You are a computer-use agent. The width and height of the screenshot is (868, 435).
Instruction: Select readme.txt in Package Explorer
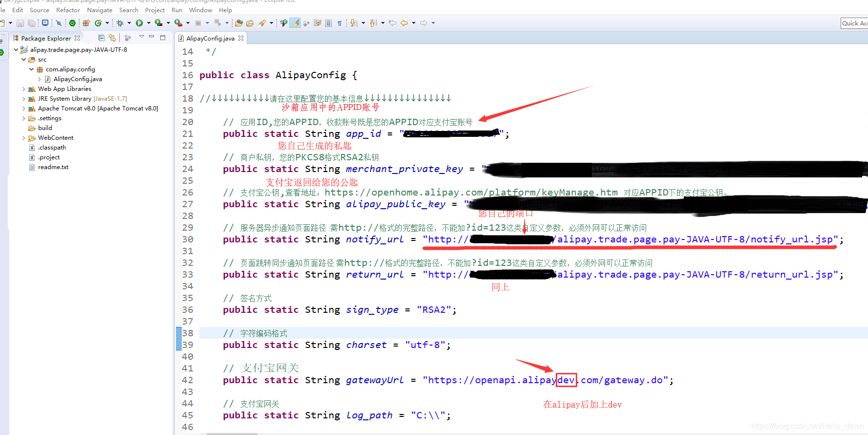pos(53,167)
